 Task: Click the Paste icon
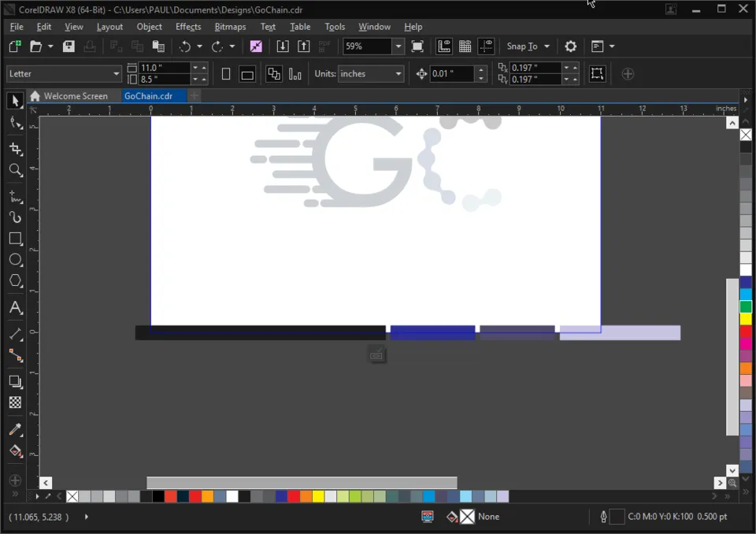(158, 46)
